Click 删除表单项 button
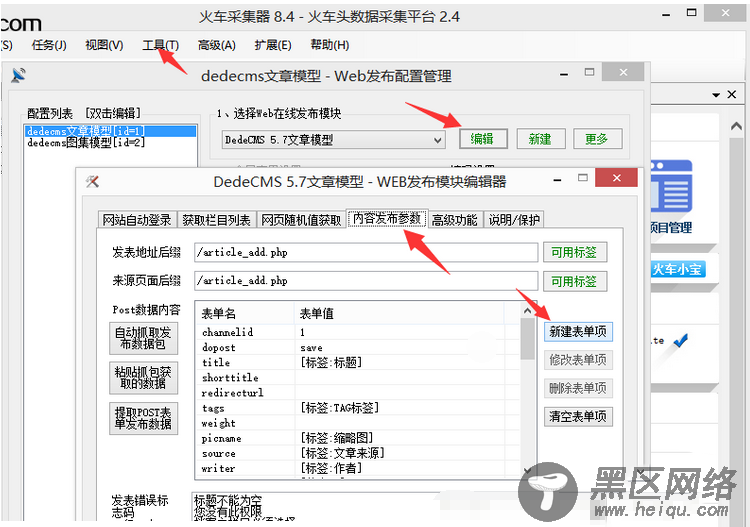The image size is (750, 527). pyautogui.click(x=578, y=388)
